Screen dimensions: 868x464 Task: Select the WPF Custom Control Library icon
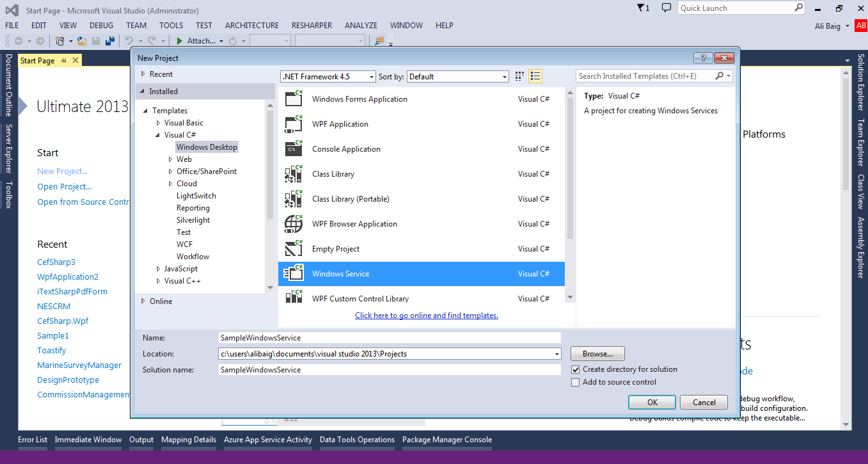(x=294, y=297)
